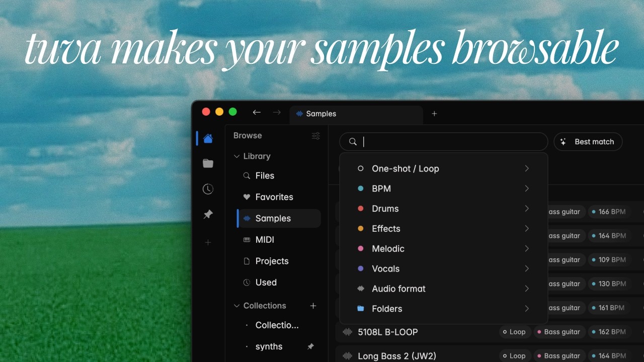644x362 pixels.
Task: Click Bass guitar tag on Long Bass 2 (JW2) row
Action: point(558,356)
